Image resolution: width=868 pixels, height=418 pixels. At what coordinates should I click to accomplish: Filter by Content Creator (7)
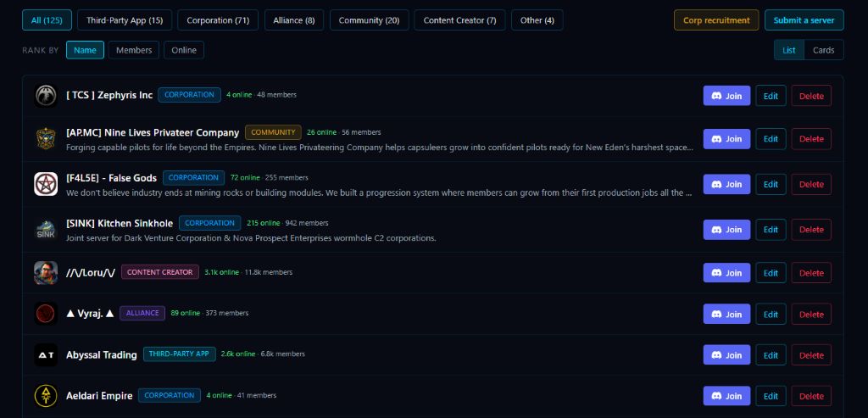pos(459,20)
